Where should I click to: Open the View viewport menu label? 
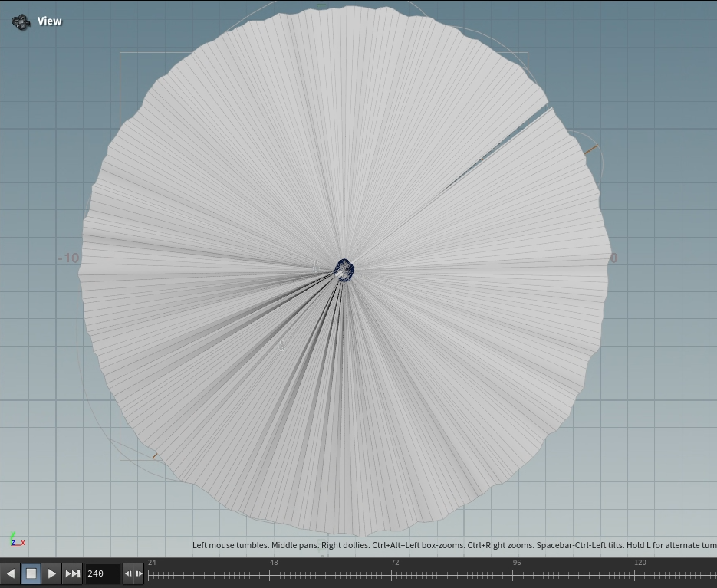click(x=50, y=21)
